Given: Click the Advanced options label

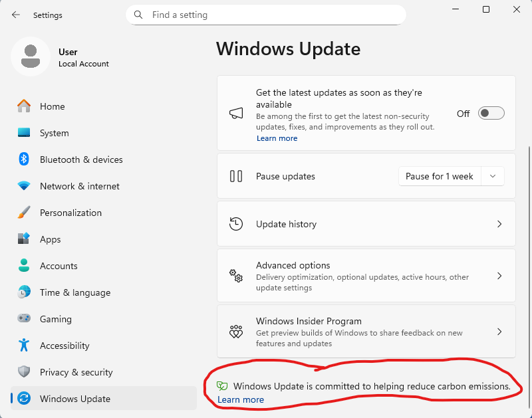Looking at the screenshot, I should [293, 265].
